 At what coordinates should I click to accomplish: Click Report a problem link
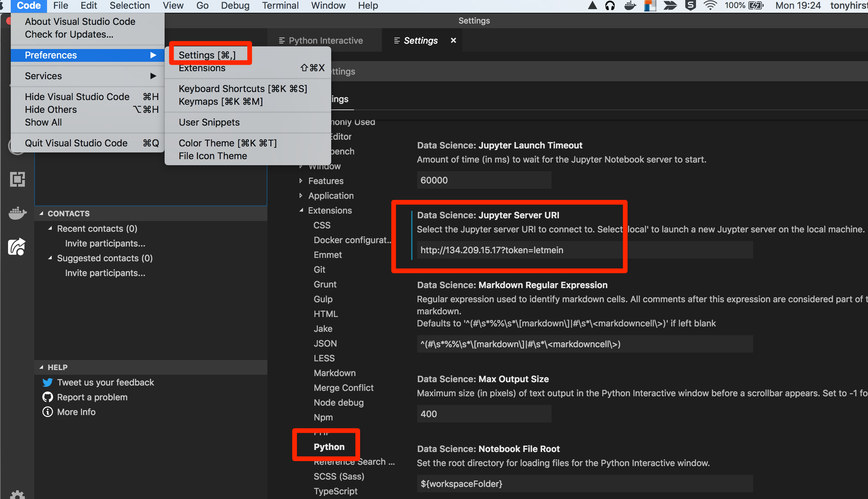pyautogui.click(x=92, y=397)
